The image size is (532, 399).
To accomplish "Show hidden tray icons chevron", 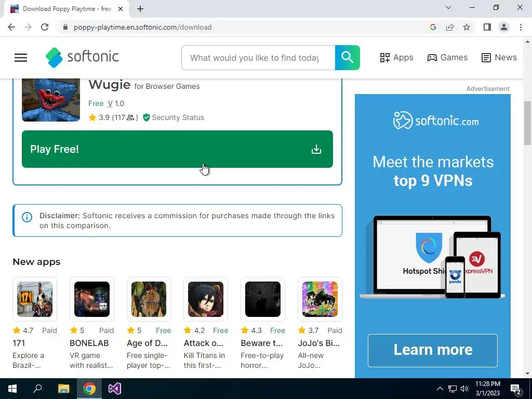I will (x=440, y=389).
